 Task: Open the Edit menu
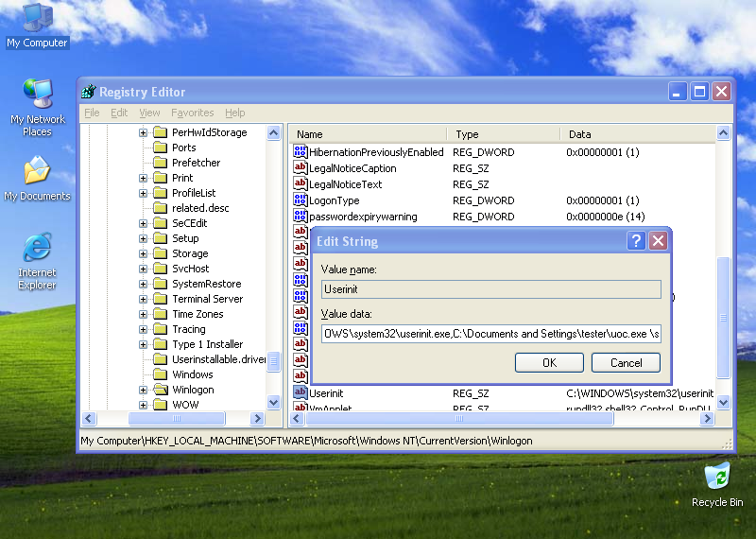pyautogui.click(x=119, y=113)
